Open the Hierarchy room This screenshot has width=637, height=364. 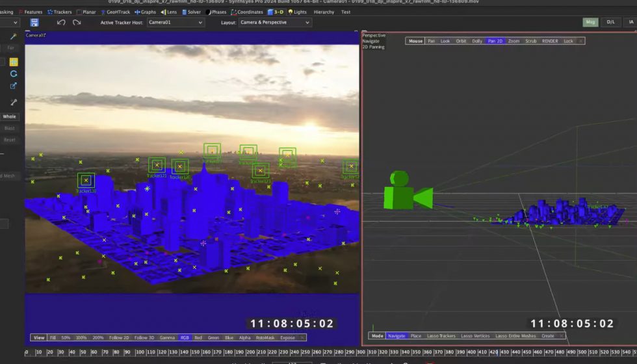coord(324,12)
